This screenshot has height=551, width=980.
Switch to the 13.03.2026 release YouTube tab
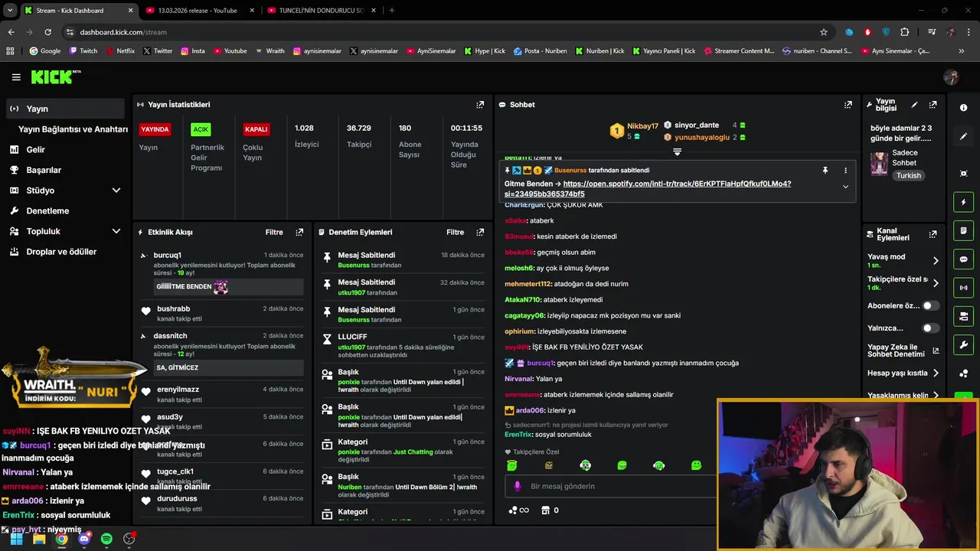point(199,11)
